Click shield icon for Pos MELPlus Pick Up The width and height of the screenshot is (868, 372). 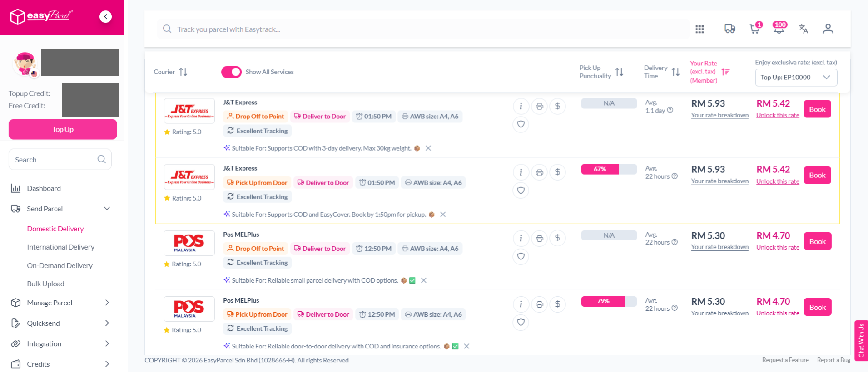coord(521,322)
